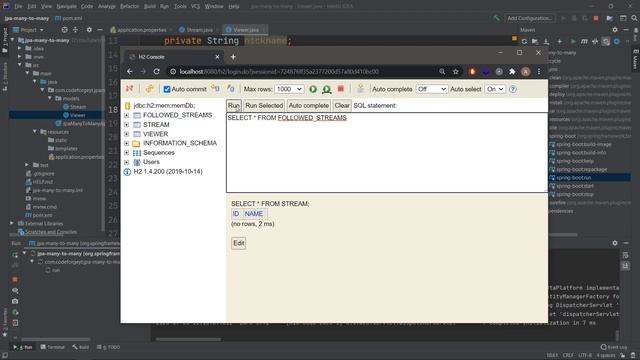The height and width of the screenshot is (360, 640).
Task: Close the H2 Console browser tab
Action: tap(217, 57)
